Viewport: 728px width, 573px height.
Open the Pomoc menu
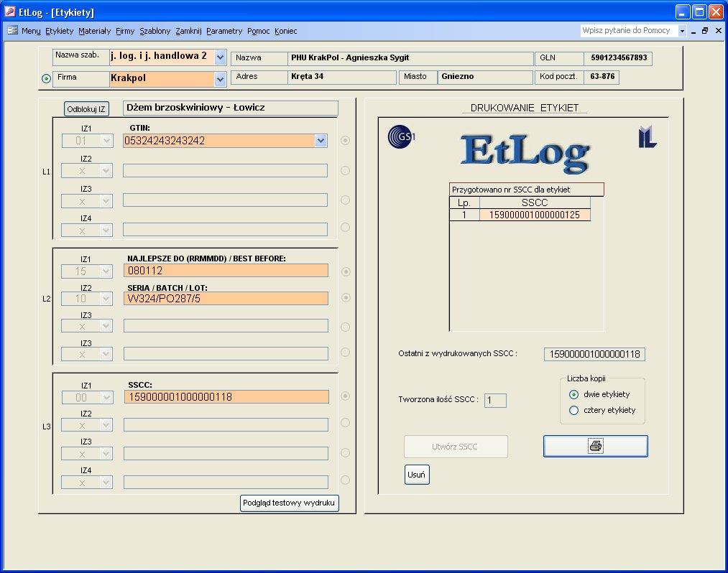[x=258, y=31]
